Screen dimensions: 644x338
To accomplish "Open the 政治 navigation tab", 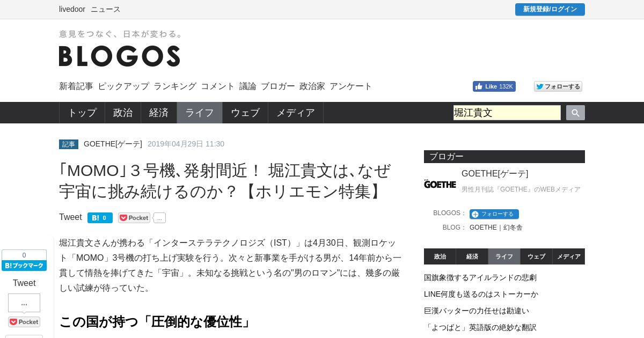I will point(123,113).
